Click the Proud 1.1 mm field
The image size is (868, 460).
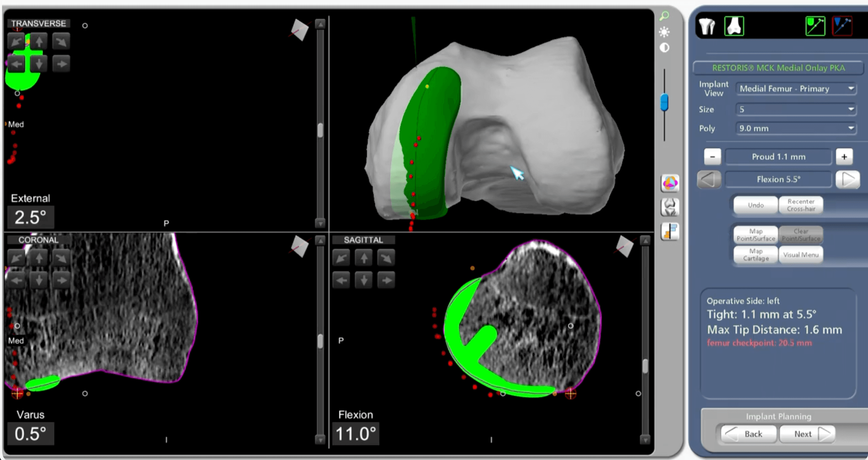tap(778, 157)
